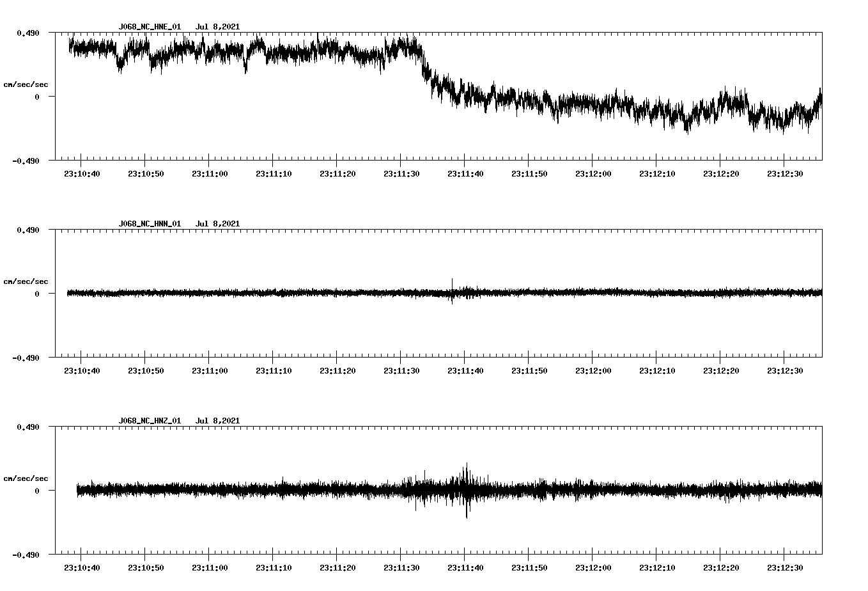The width and height of the screenshot is (868, 591).
Task: Click 23:11:10 time label under HNN plot
Action: 274,371
